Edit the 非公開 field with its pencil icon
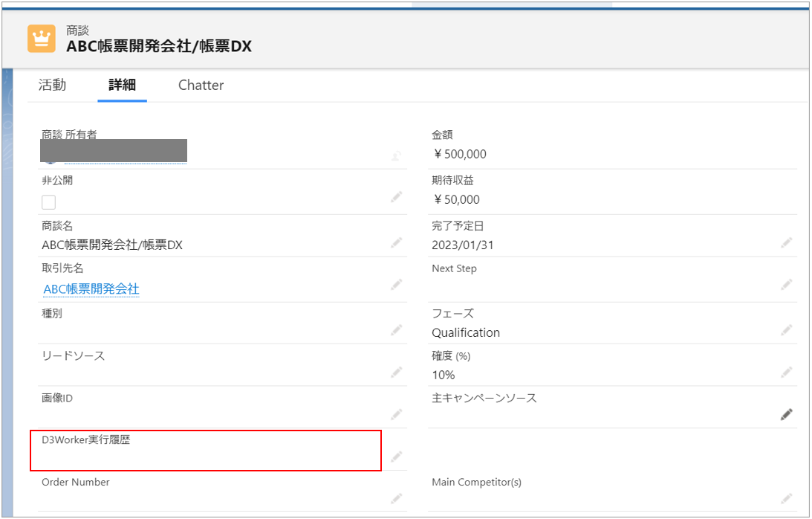Viewport: 812px width, 519px height. click(x=397, y=197)
